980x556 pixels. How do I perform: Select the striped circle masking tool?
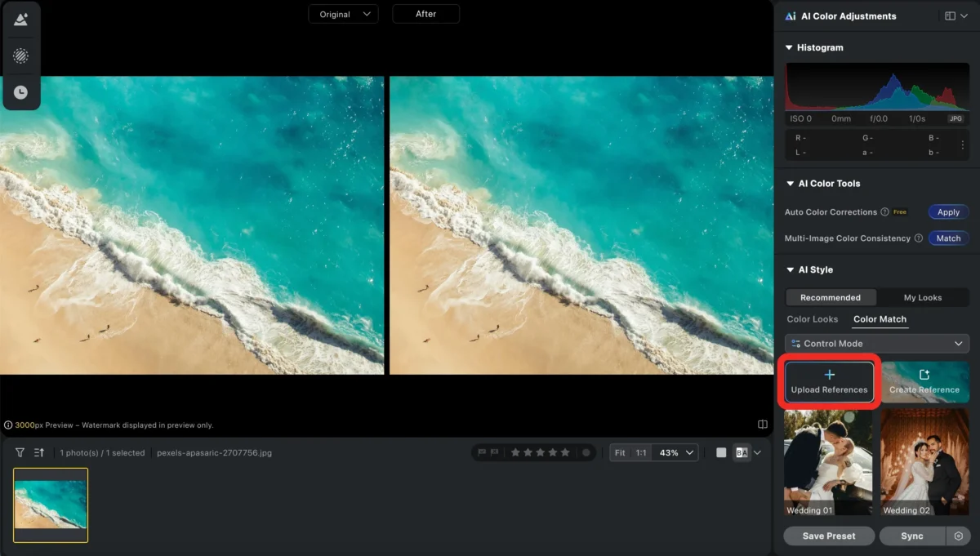21,56
